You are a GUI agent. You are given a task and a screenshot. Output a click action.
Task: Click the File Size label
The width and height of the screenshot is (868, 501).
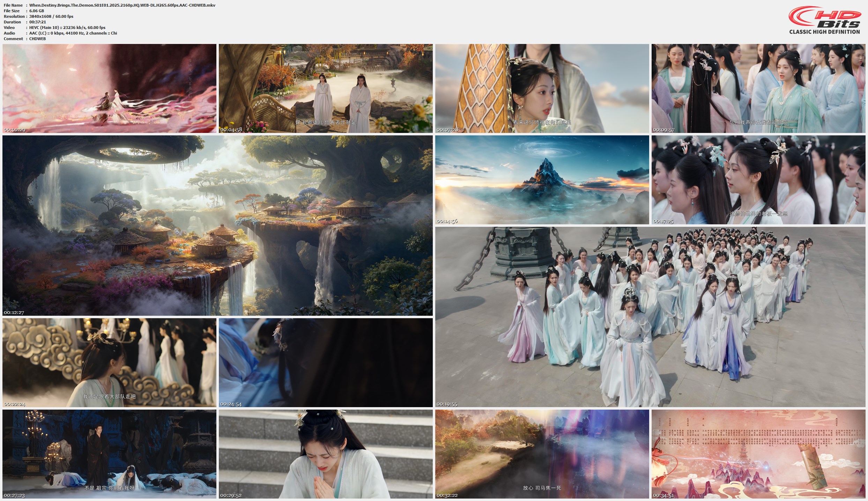coord(12,11)
